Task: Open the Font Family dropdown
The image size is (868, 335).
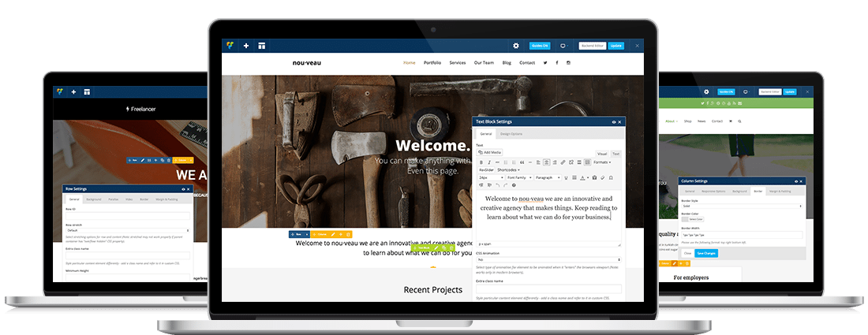Action: pyautogui.click(x=518, y=177)
